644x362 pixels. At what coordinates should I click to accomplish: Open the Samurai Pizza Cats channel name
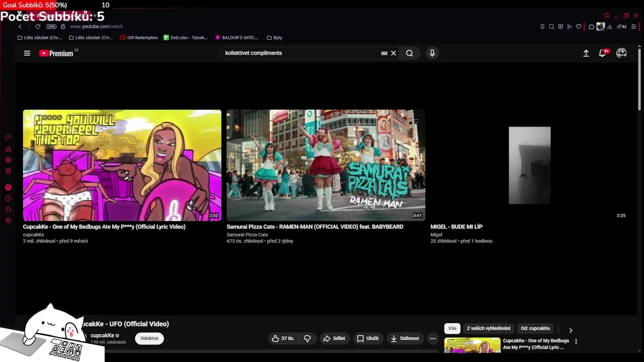coord(247,235)
